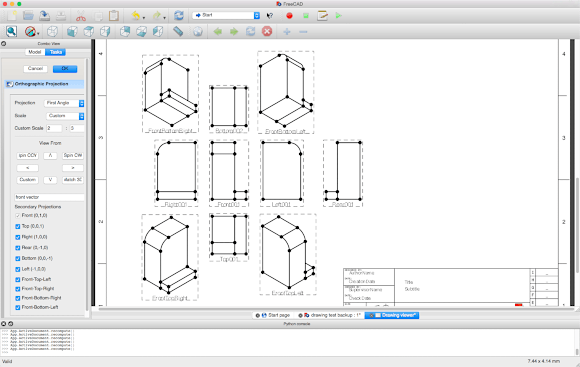Open the Scale Custom dropdown
Image resolution: width=580 pixels, height=367 pixels.
[65, 116]
